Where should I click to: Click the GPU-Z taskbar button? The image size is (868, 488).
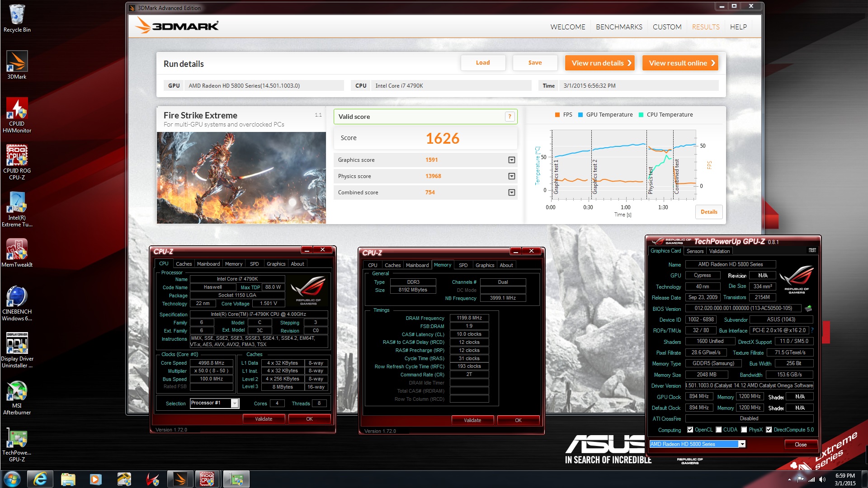[x=236, y=479]
